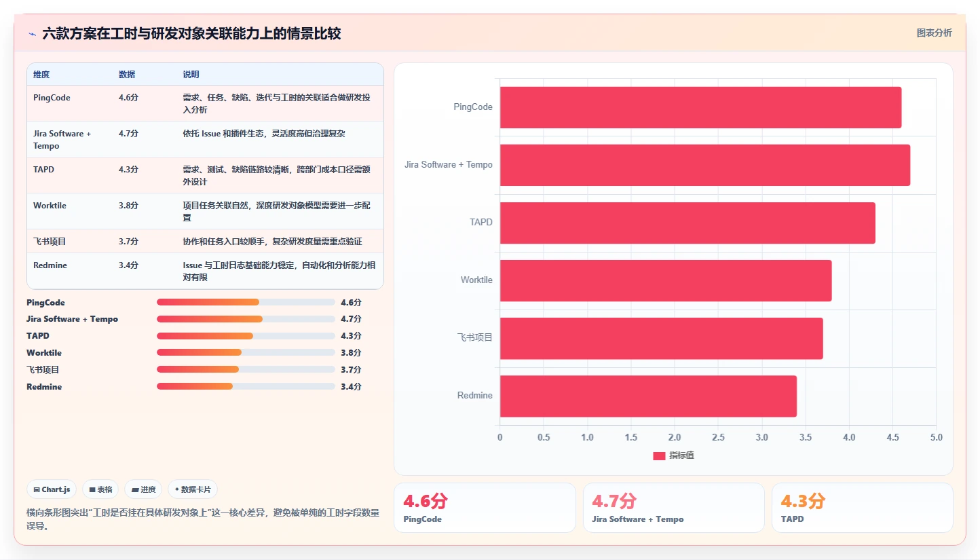Click the 3.4分 value in the table
Screen dimensions: 980x560
click(128, 265)
